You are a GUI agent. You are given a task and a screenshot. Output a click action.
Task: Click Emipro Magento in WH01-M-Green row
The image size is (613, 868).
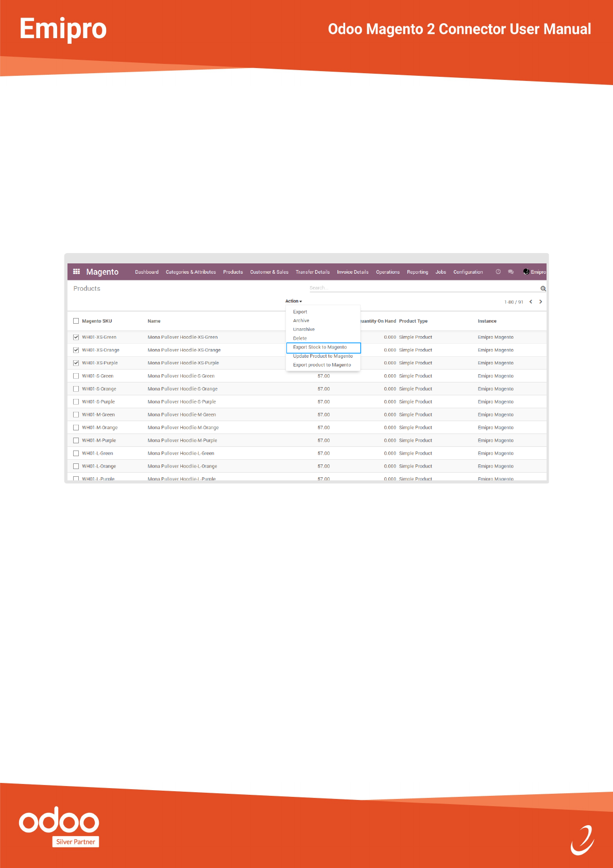(x=496, y=414)
